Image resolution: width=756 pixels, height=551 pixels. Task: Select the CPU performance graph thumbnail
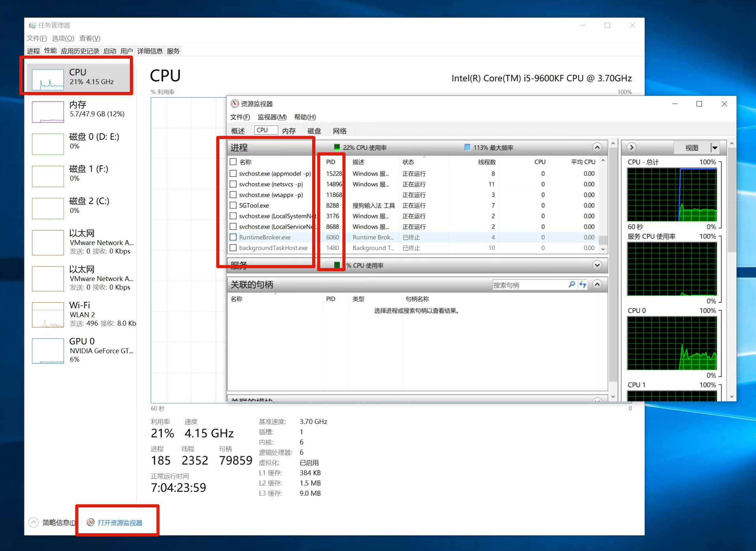48,79
